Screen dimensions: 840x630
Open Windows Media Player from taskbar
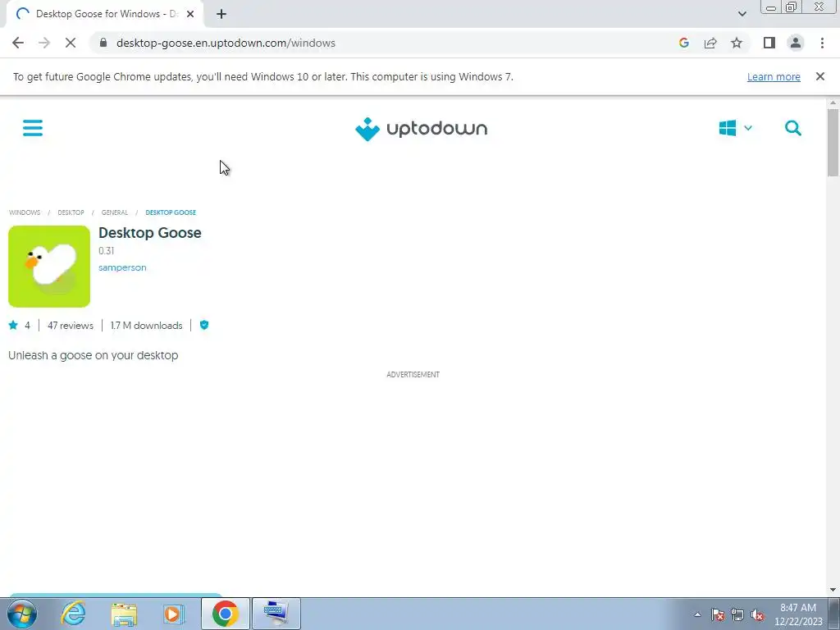pyautogui.click(x=174, y=614)
